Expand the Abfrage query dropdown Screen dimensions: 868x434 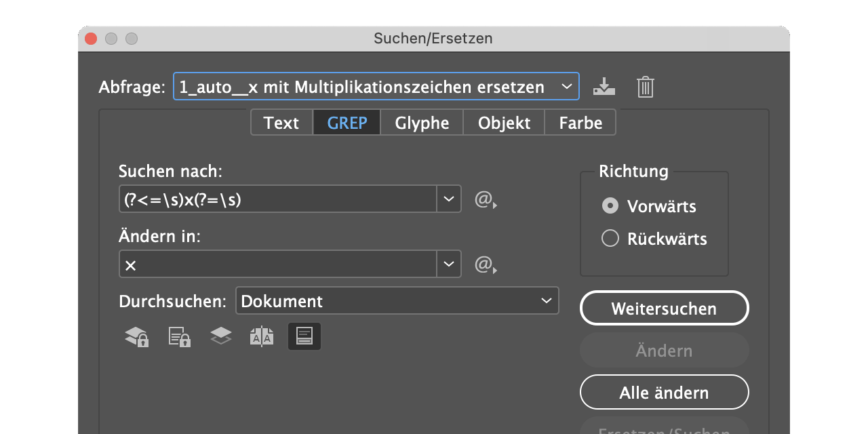(567, 86)
